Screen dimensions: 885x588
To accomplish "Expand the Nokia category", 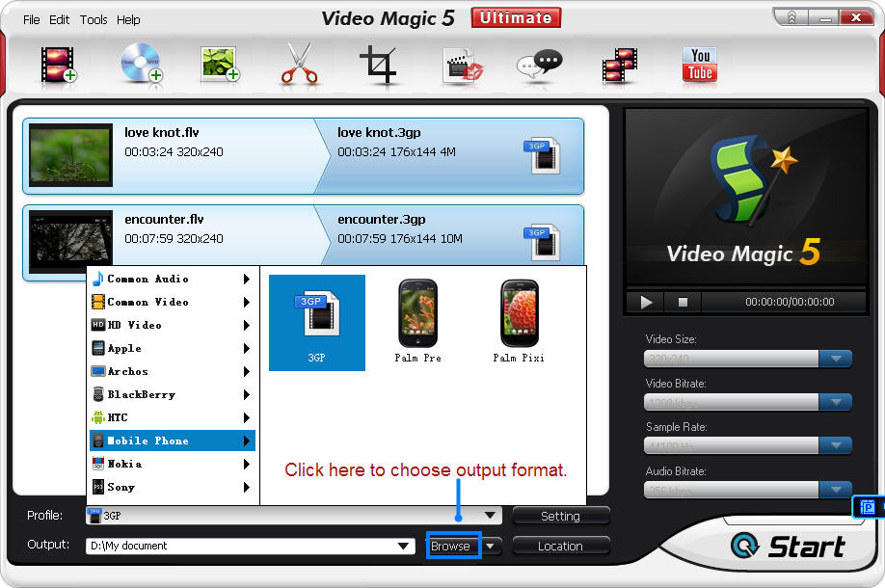I will (x=173, y=464).
